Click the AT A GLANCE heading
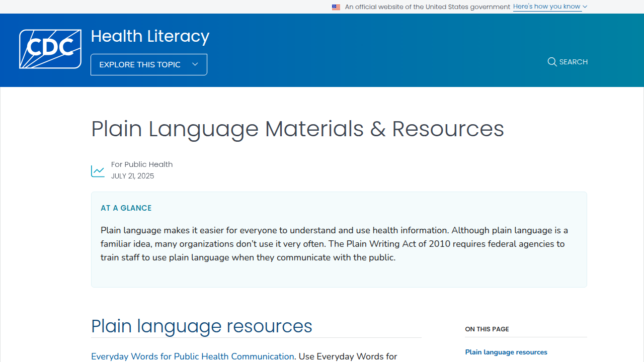 tap(126, 208)
